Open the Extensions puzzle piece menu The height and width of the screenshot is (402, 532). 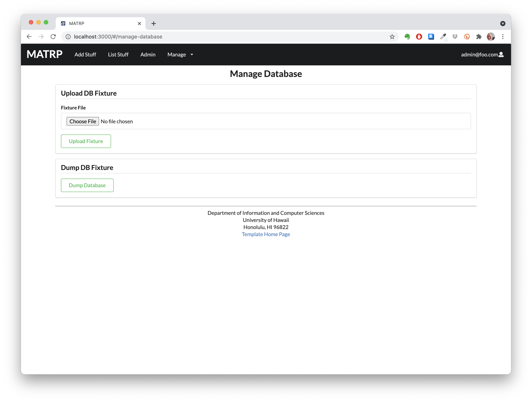(x=479, y=37)
